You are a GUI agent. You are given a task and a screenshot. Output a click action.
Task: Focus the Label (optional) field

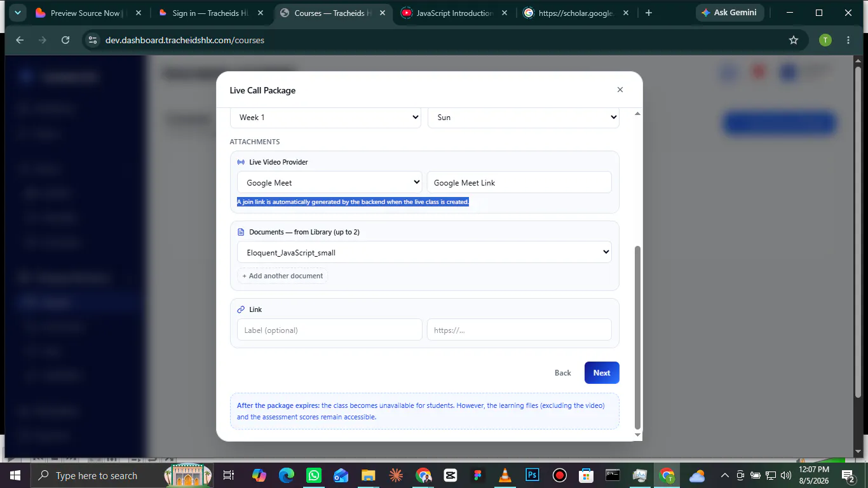point(330,330)
